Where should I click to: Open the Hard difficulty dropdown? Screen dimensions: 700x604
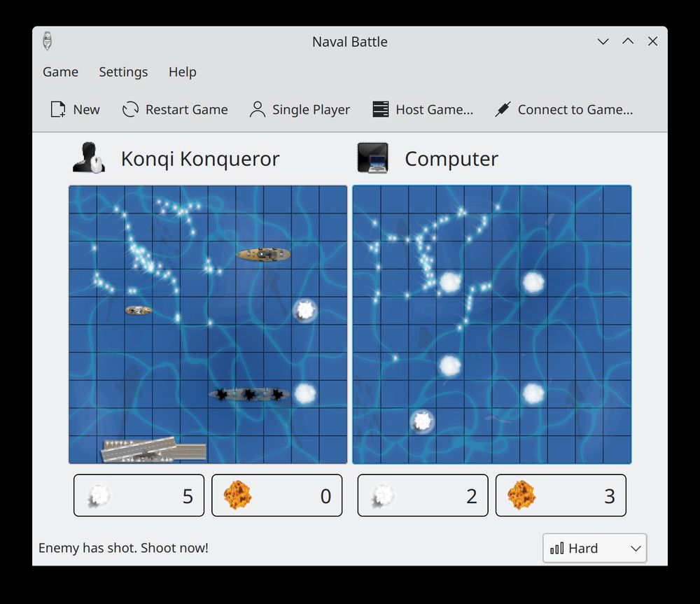[594, 548]
